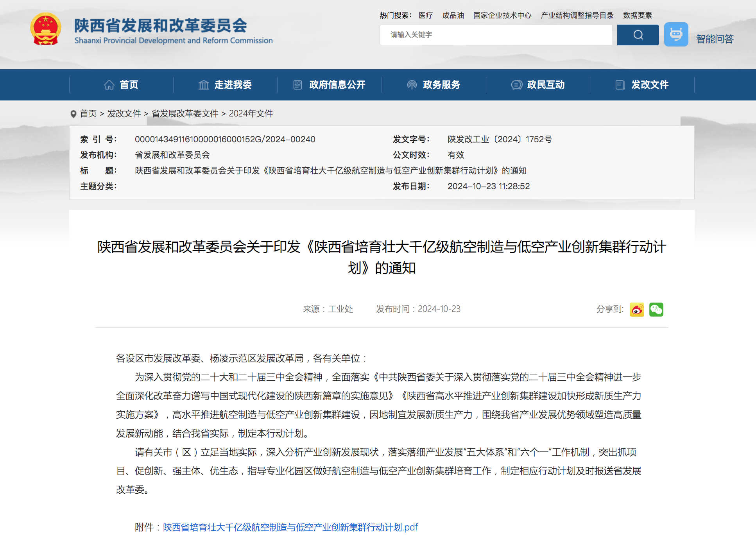Navigate to 2024年文件 in breadcrumb
Image resolution: width=756 pixels, height=541 pixels.
251,114
